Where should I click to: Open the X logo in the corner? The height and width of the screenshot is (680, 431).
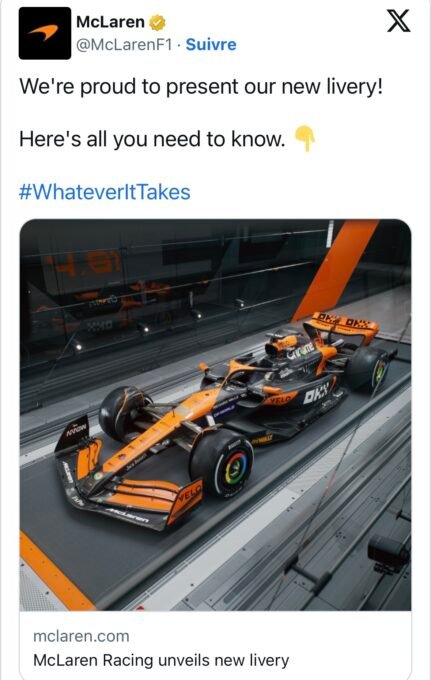pyautogui.click(x=398, y=21)
